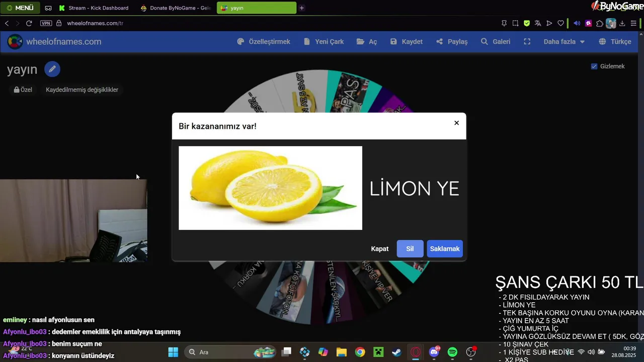The image size is (644, 362).
Task: Click the Kapat button
Action: (x=380, y=249)
